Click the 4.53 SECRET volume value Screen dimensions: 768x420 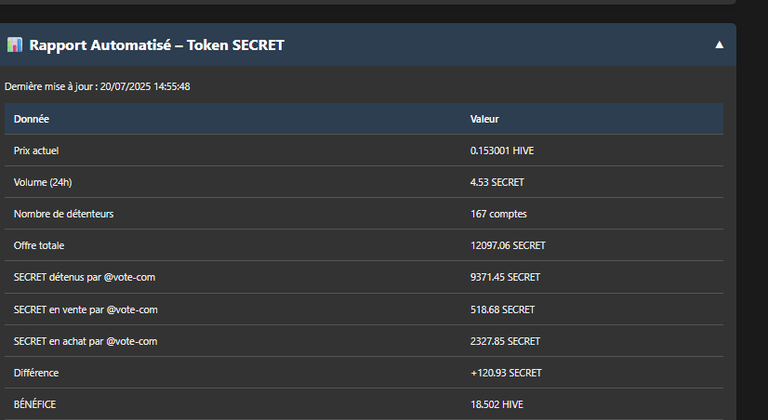pyautogui.click(x=497, y=182)
